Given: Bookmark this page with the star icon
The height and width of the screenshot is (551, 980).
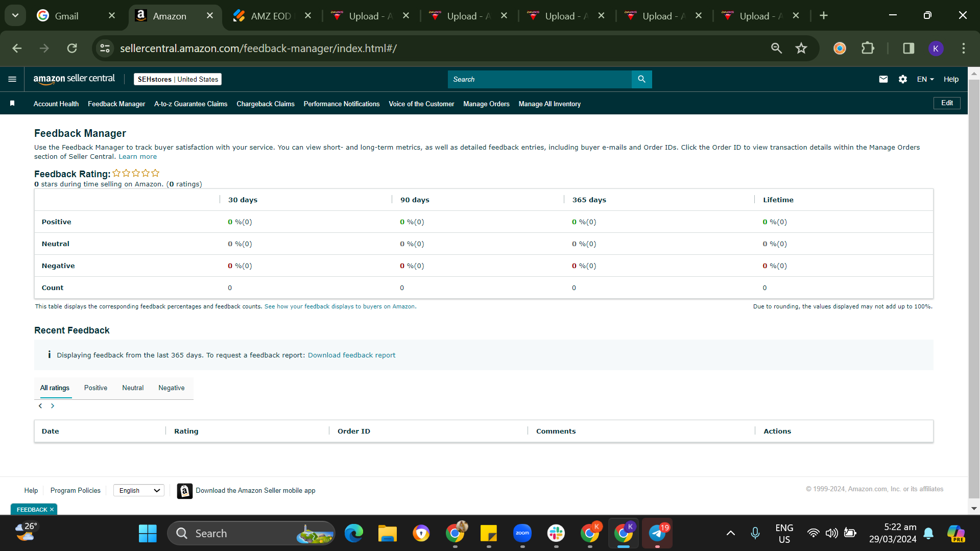Looking at the screenshot, I should click(x=801, y=49).
